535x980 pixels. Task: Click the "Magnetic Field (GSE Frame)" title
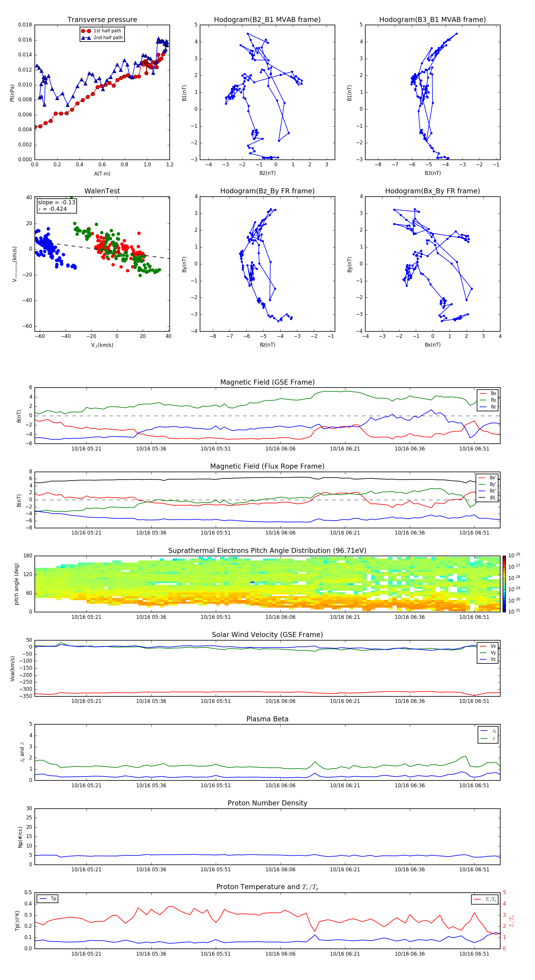pyautogui.click(x=267, y=382)
